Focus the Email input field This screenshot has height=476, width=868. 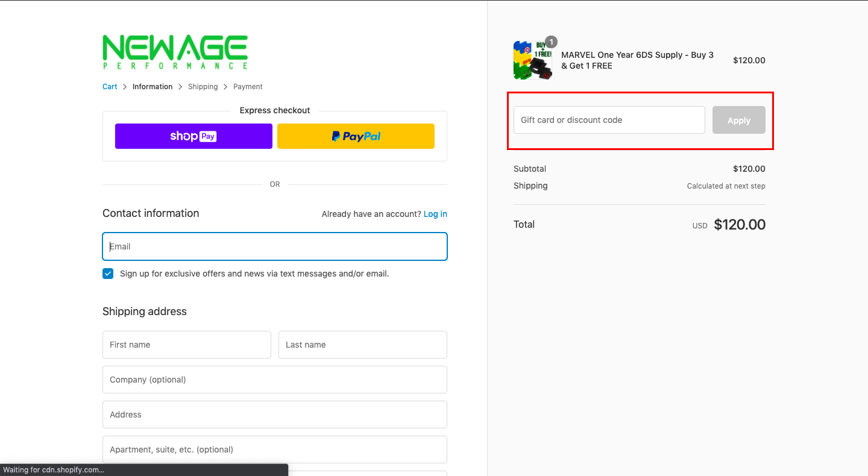click(x=275, y=246)
